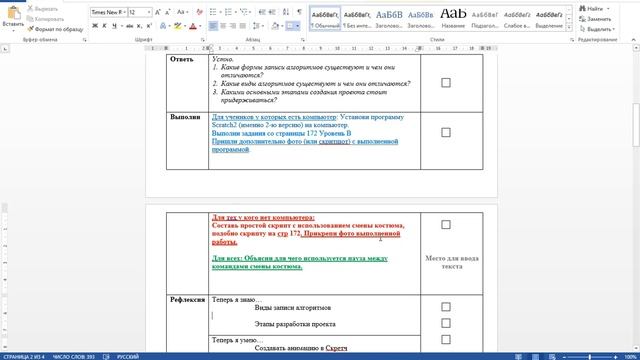Image resolution: width=640 pixels, height=360 pixels.
Task: Apply the Название (Title) style
Action: [x=453, y=18]
